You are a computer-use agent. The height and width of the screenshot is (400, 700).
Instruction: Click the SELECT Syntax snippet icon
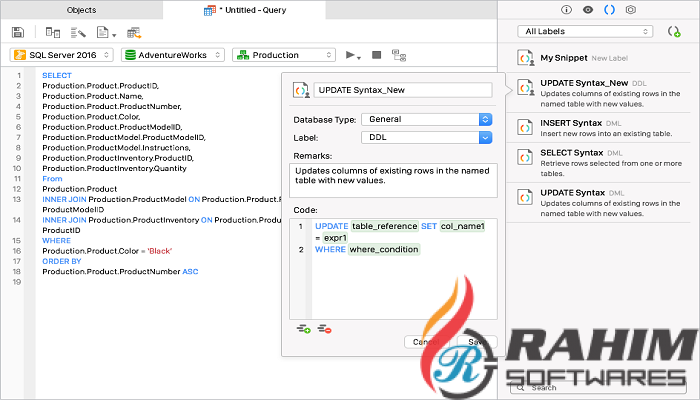pyautogui.click(x=525, y=157)
